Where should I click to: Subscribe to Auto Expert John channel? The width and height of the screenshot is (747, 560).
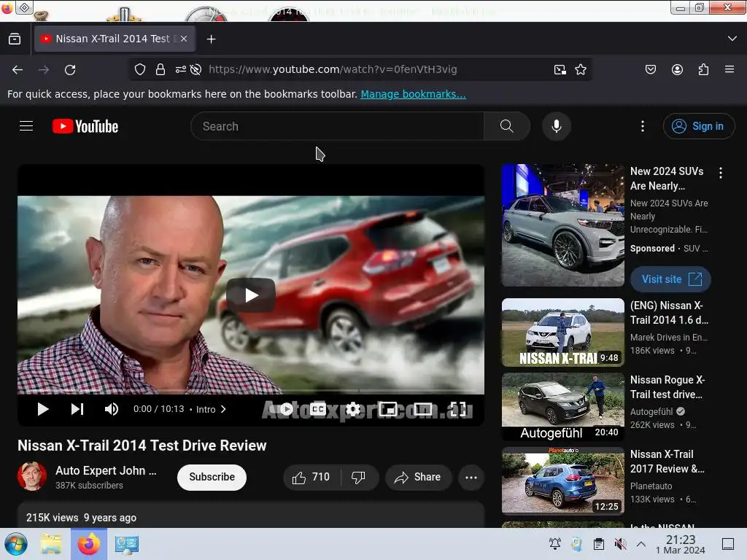coord(212,477)
